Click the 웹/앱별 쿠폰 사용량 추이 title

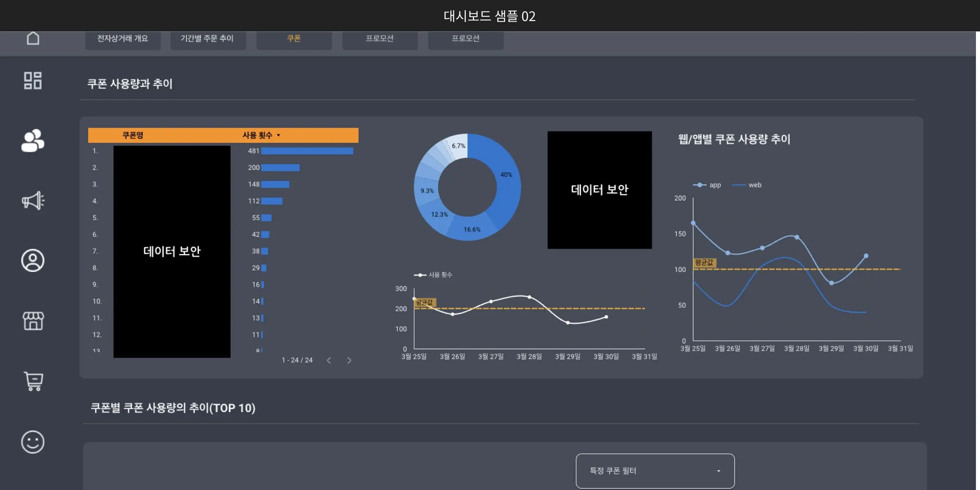(734, 139)
